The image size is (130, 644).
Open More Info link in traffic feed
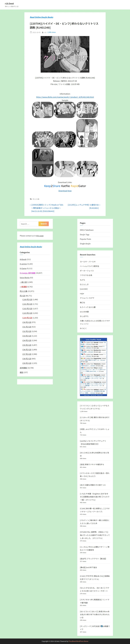[100, 395]
